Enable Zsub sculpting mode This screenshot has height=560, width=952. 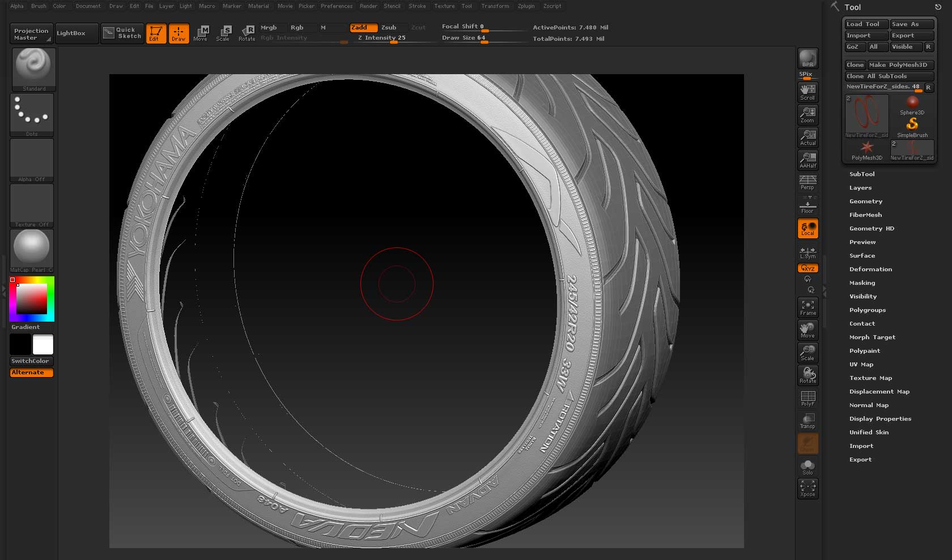coord(389,27)
